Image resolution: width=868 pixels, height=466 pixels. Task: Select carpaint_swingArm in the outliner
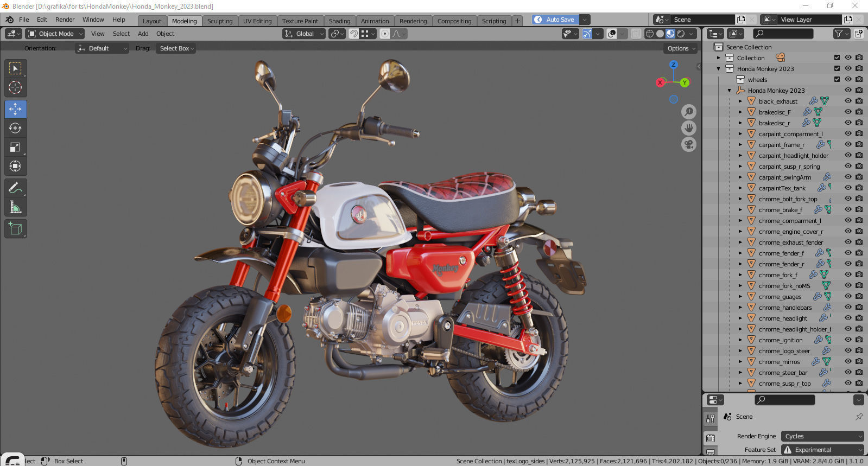point(784,177)
